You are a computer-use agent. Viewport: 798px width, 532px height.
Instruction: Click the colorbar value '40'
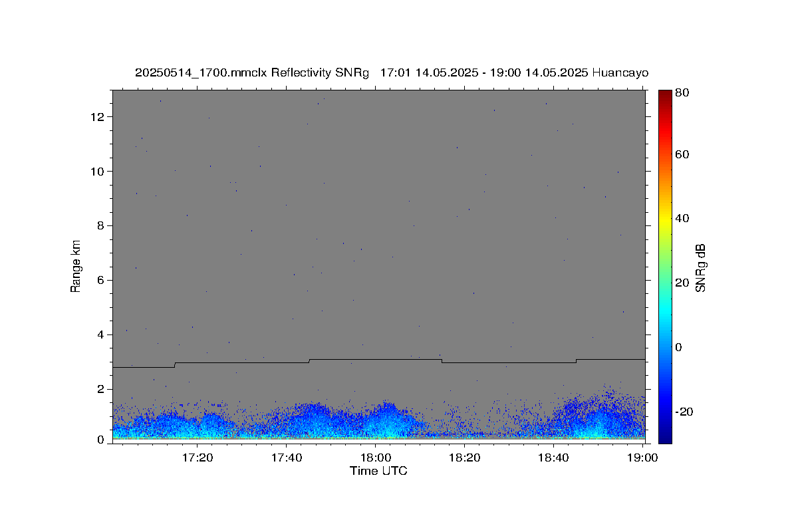(683, 218)
